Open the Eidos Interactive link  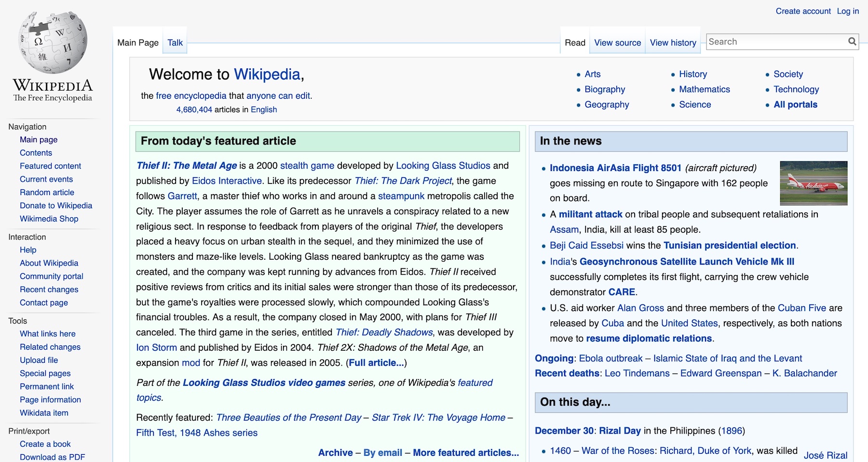(227, 181)
